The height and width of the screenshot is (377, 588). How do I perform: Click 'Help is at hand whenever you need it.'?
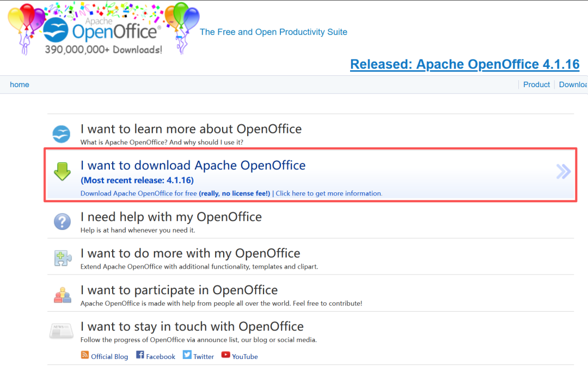(138, 230)
